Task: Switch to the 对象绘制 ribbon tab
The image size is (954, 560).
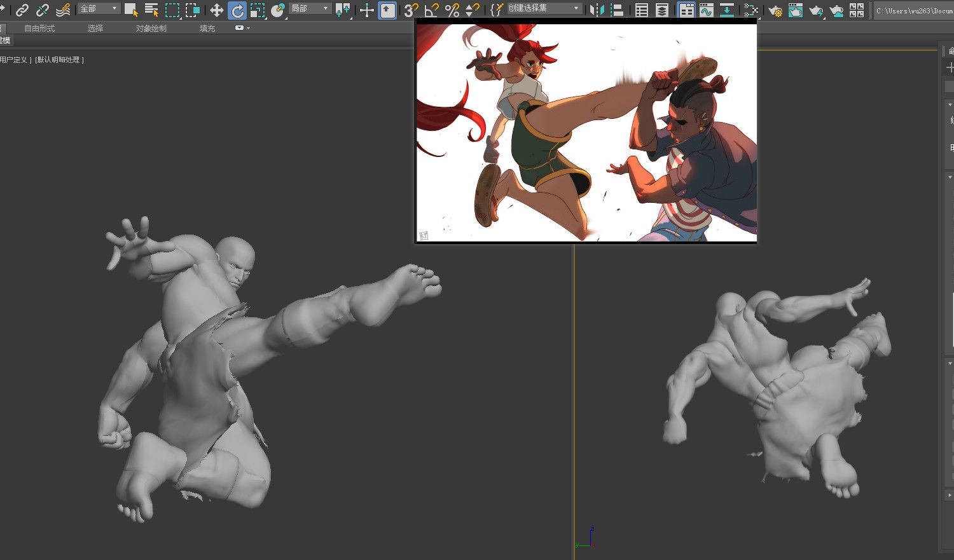Action: (151, 29)
